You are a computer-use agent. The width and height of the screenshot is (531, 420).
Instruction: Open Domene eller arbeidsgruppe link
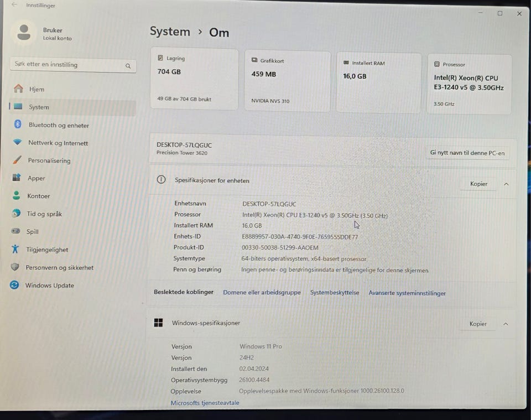click(262, 292)
